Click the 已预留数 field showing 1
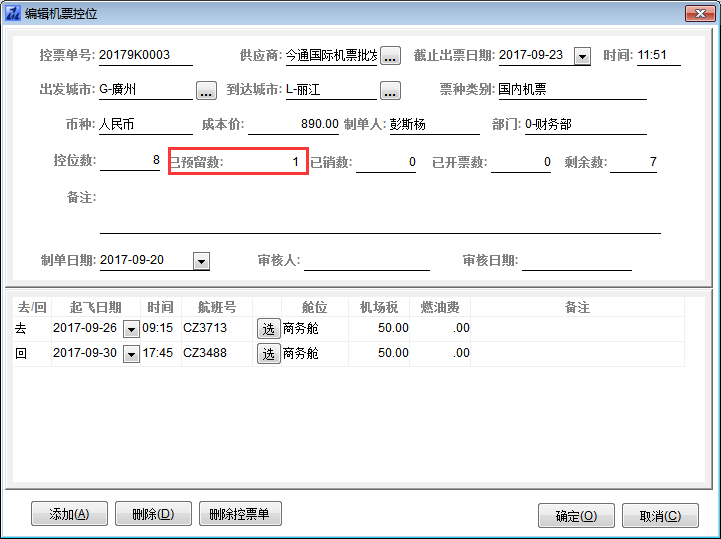The image size is (721, 539). pyautogui.click(x=265, y=162)
